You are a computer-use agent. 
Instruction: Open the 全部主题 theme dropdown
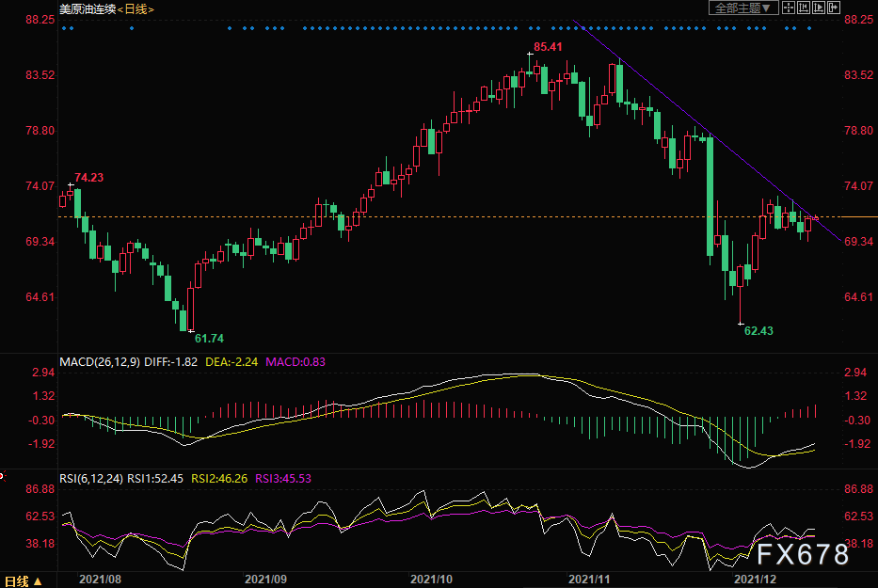[x=743, y=8]
